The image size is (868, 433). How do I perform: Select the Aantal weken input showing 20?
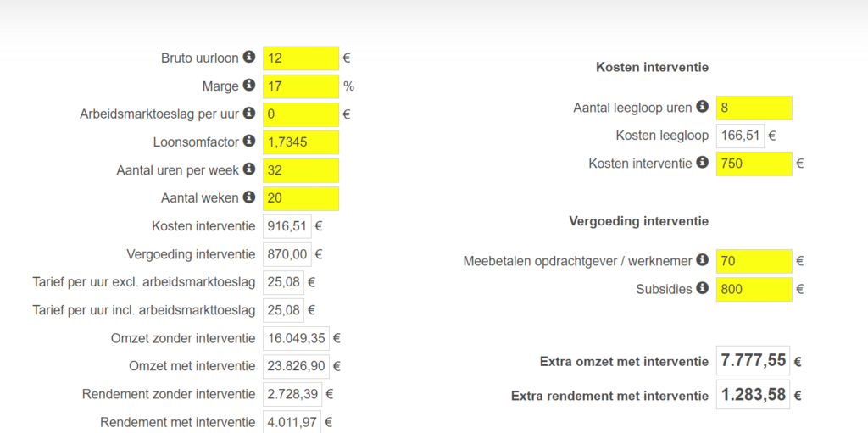(x=301, y=198)
